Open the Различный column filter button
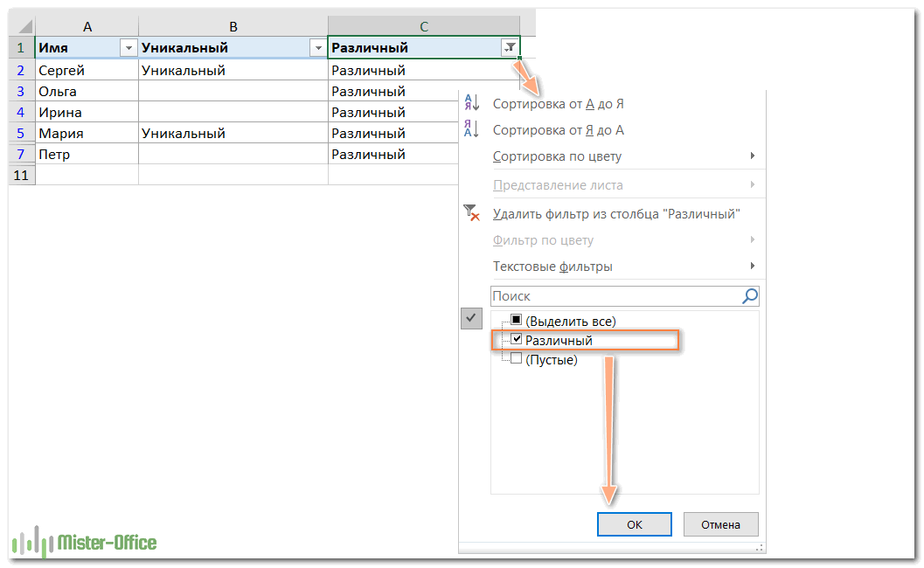This screenshot has height=568, width=924. click(x=510, y=48)
